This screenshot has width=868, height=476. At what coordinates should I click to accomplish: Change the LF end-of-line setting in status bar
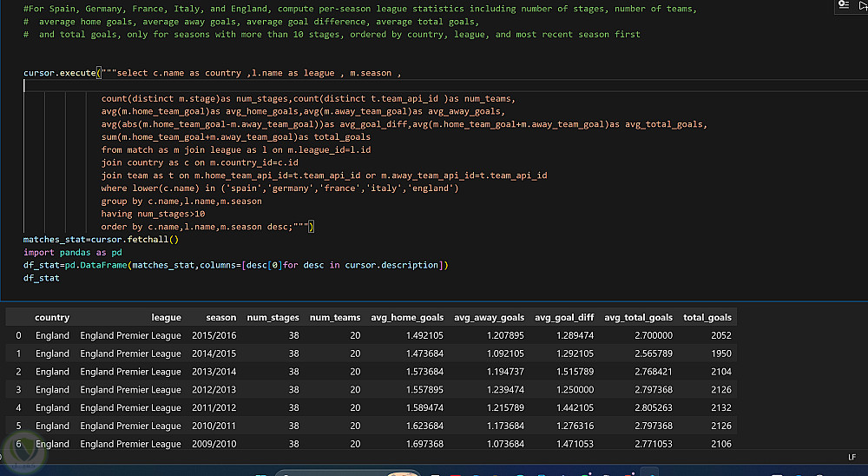(x=852, y=456)
